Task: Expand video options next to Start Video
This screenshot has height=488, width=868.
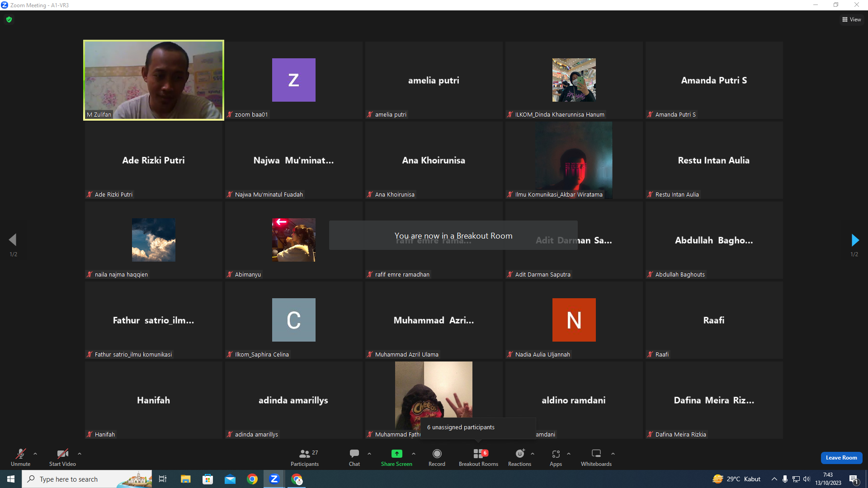Action: point(80,454)
